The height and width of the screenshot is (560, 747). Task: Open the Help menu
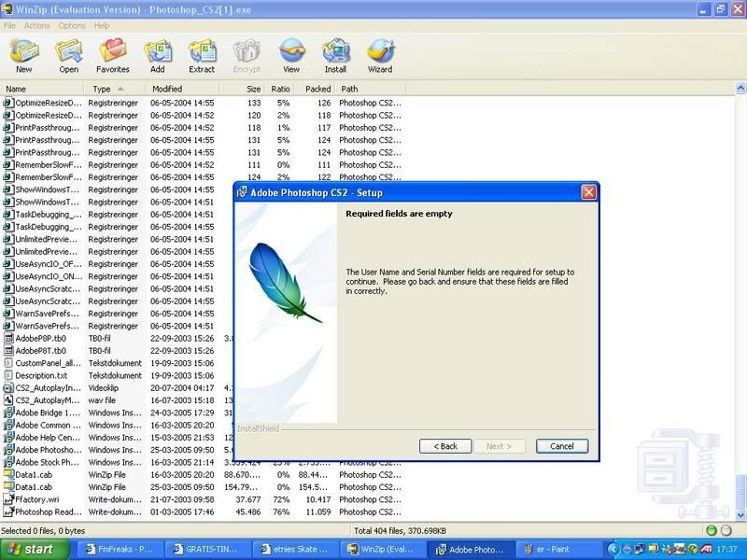coord(102,26)
